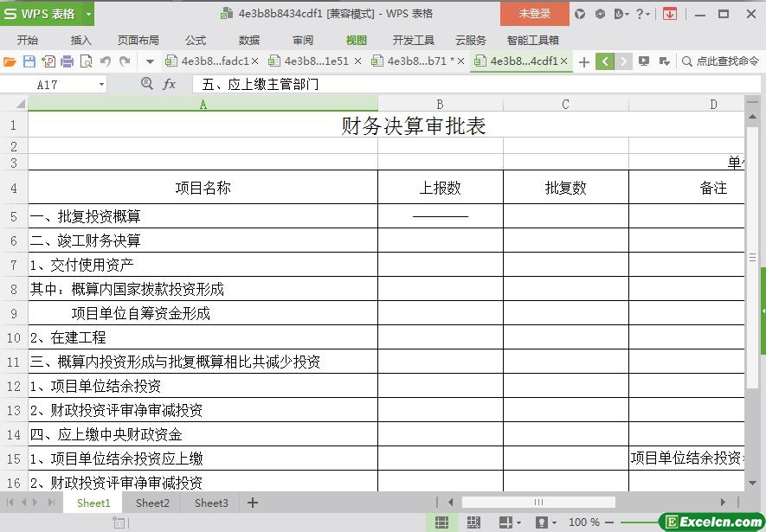Open the 开始 ribbon tab
The image size is (766, 532).
pyautogui.click(x=28, y=40)
